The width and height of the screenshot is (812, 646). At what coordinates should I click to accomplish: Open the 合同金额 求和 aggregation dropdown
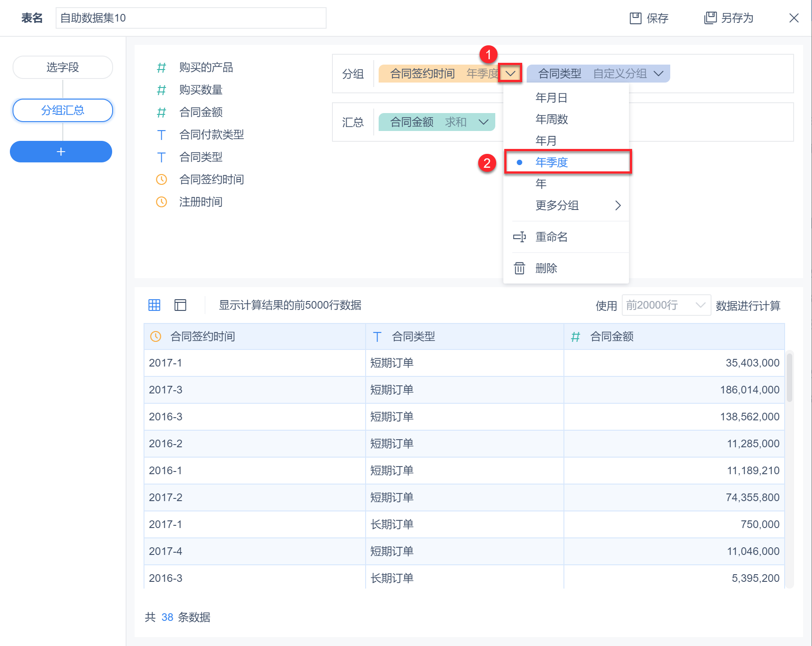pyautogui.click(x=484, y=122)
